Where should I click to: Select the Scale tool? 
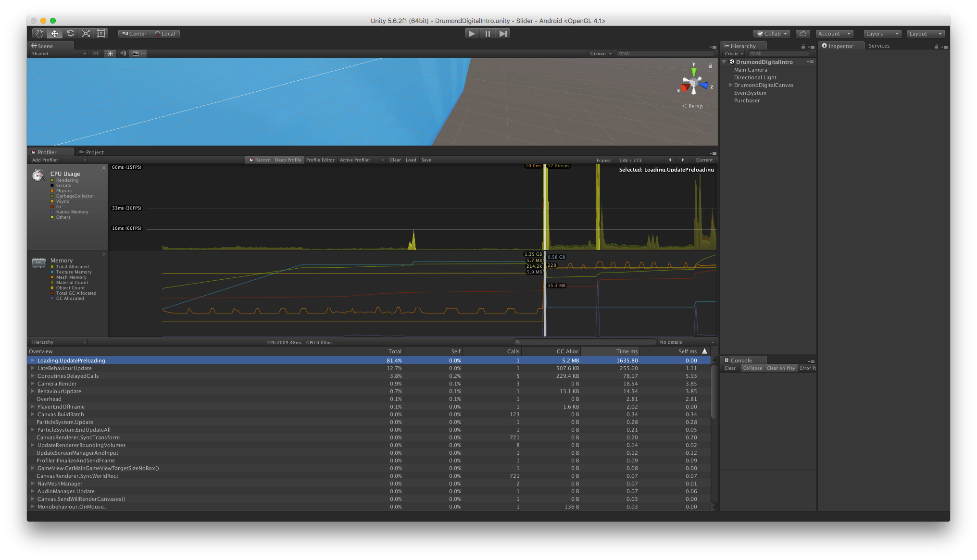click(x=86, y=34)
